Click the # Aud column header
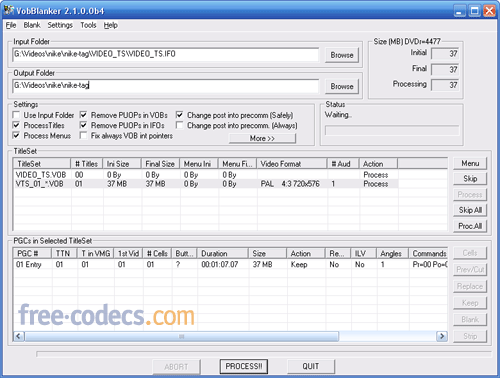 click(x=343, y=164)
